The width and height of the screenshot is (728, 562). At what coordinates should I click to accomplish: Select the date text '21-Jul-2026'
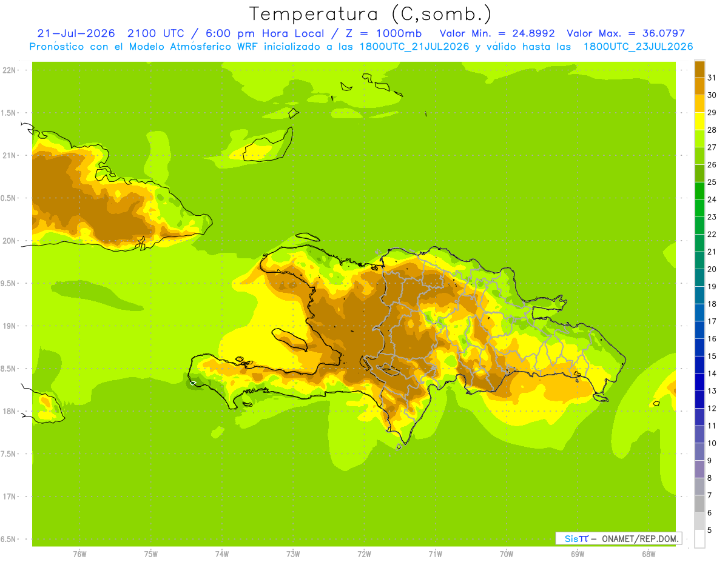pyautogui.click(x=76, y=33)
